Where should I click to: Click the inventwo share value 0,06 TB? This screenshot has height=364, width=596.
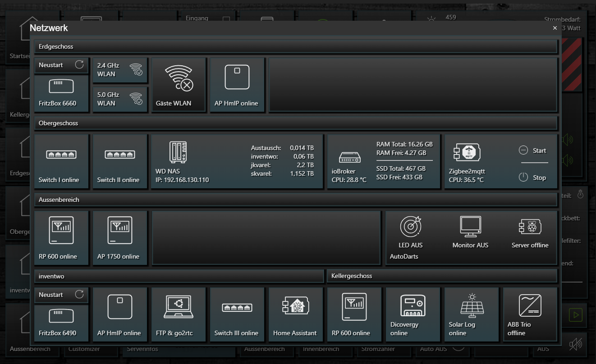[303, 156]
